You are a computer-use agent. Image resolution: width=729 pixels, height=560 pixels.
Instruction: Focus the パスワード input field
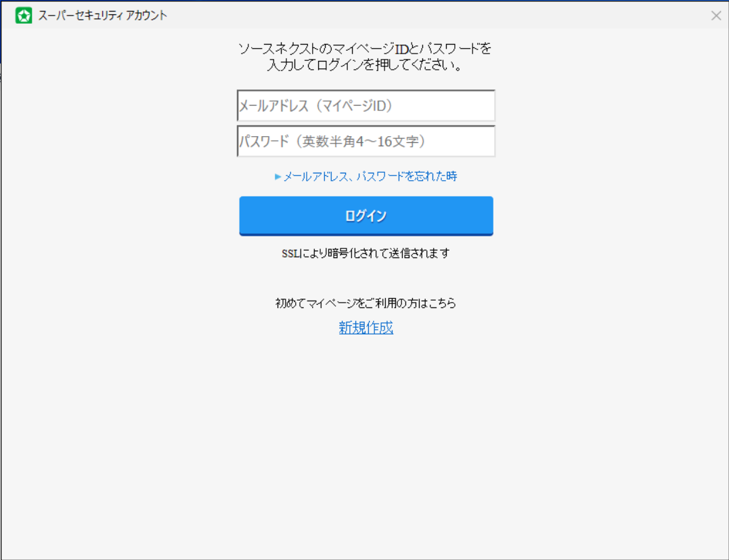[x=366, y=141]
